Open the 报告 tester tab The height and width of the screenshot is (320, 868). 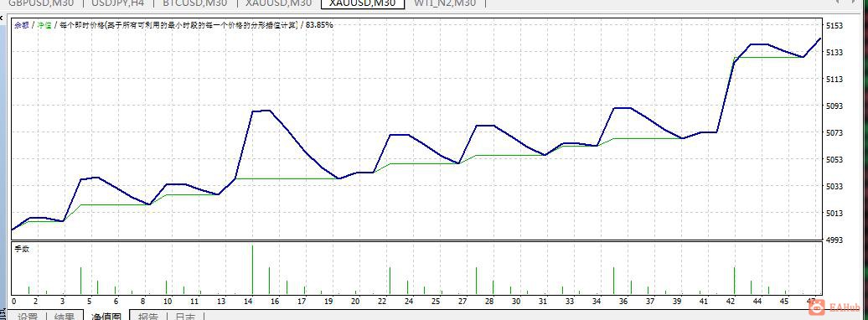pos(147,316)
